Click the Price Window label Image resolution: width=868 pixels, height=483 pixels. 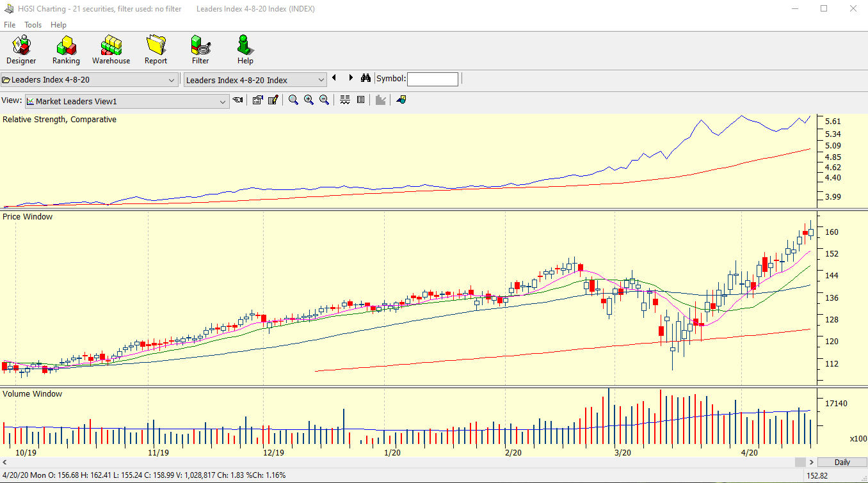click(x=28, y=217)
